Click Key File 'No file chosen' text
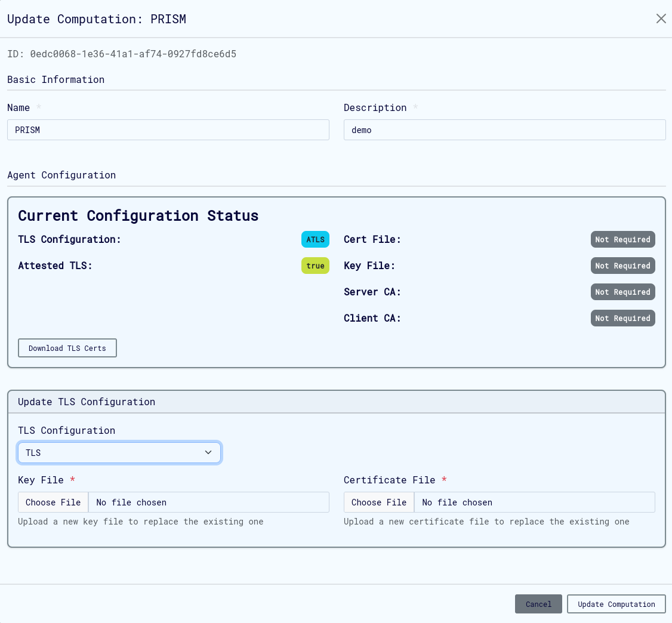672x623 pixels. [131, 502]
